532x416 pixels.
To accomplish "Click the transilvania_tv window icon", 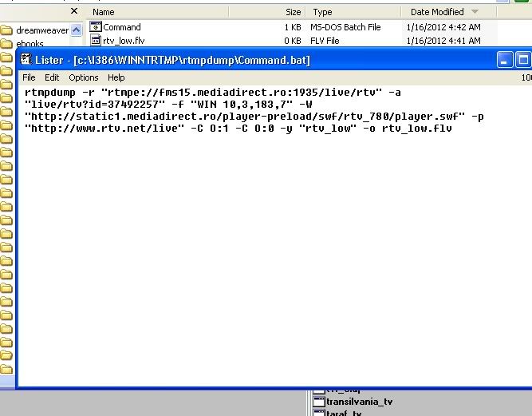I will point(317,402).
